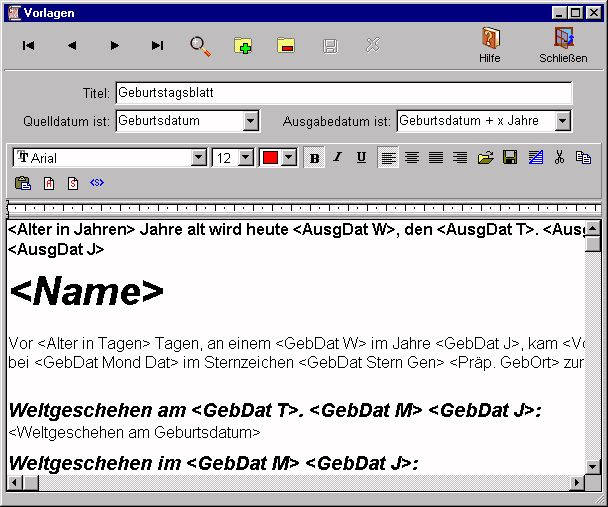Screen dimensions: 608x507
Task: Click the greyed cancel X icon
Action: point(373,45)
